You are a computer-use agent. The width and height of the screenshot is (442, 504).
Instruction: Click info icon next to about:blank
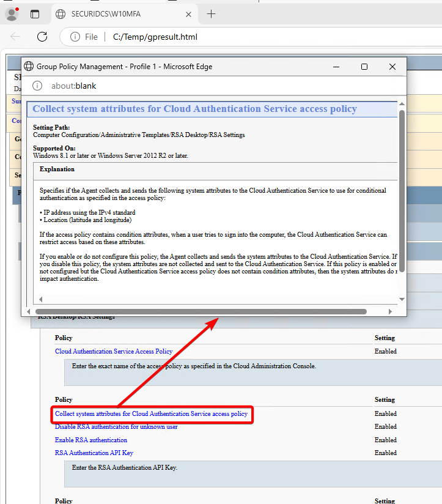point(37,86)
